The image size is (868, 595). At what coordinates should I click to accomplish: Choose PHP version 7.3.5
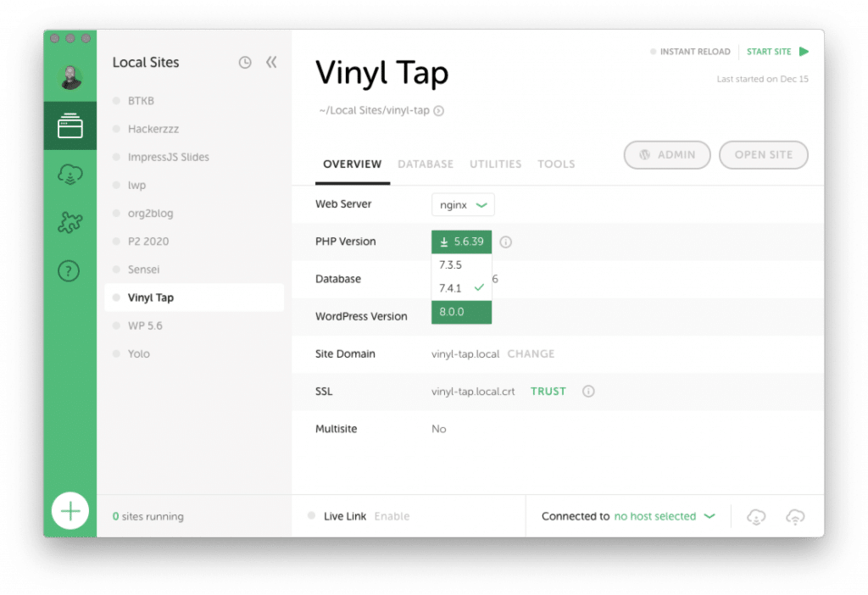coord(462,265)
